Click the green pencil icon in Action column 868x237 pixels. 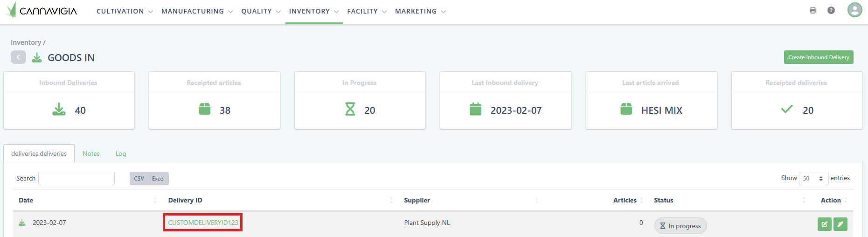[840, 224]
